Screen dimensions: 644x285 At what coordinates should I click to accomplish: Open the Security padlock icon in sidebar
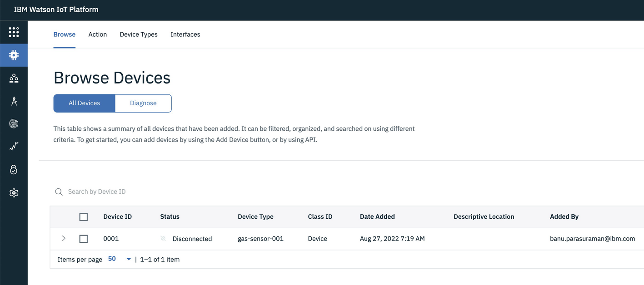(x=14, y=170)
